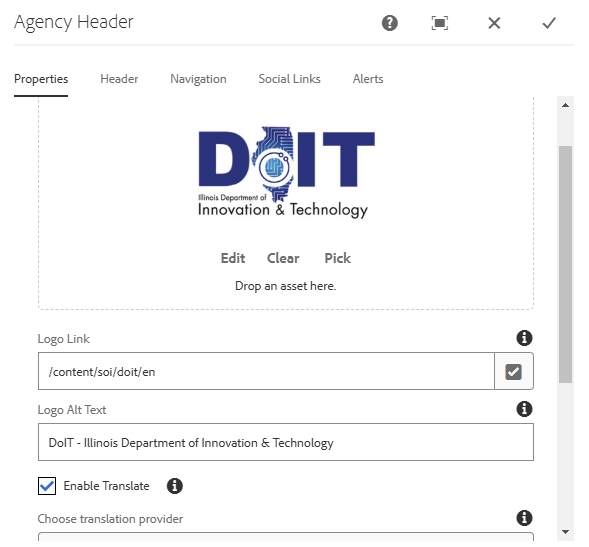Click Clear to remove the logo image
Image resolution: width=589 pixels, height=547 pixels.
[x=283, y=258]
